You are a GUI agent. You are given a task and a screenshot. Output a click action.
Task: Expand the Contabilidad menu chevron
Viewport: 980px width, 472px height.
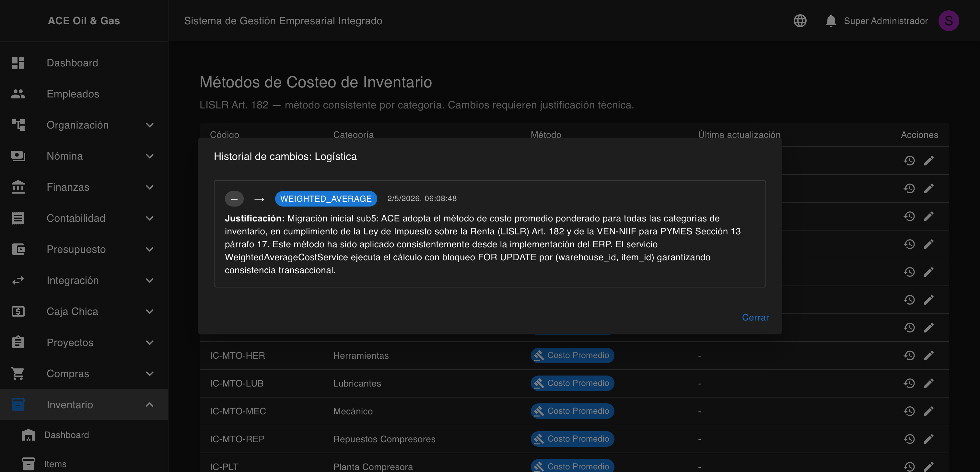tap(150, 218)
